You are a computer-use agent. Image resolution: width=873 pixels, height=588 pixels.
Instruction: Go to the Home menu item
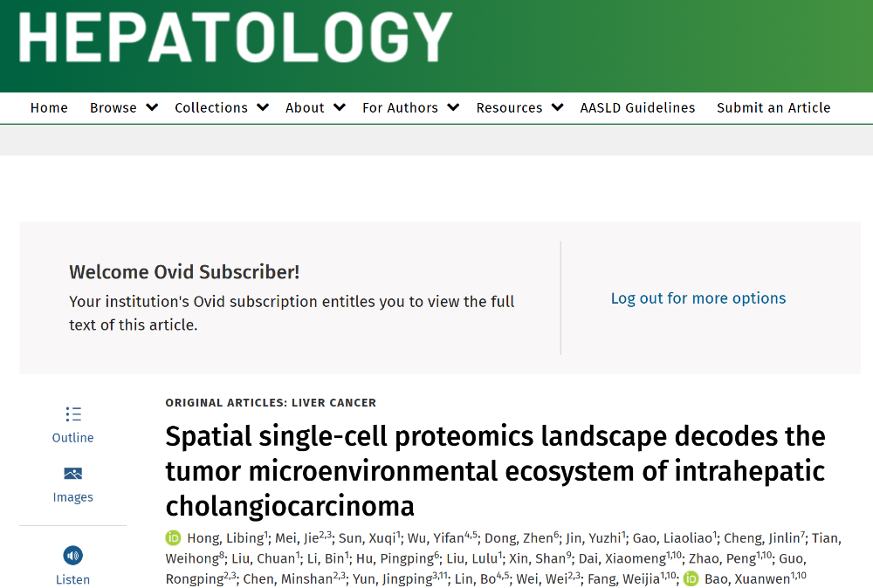[49, 108]
